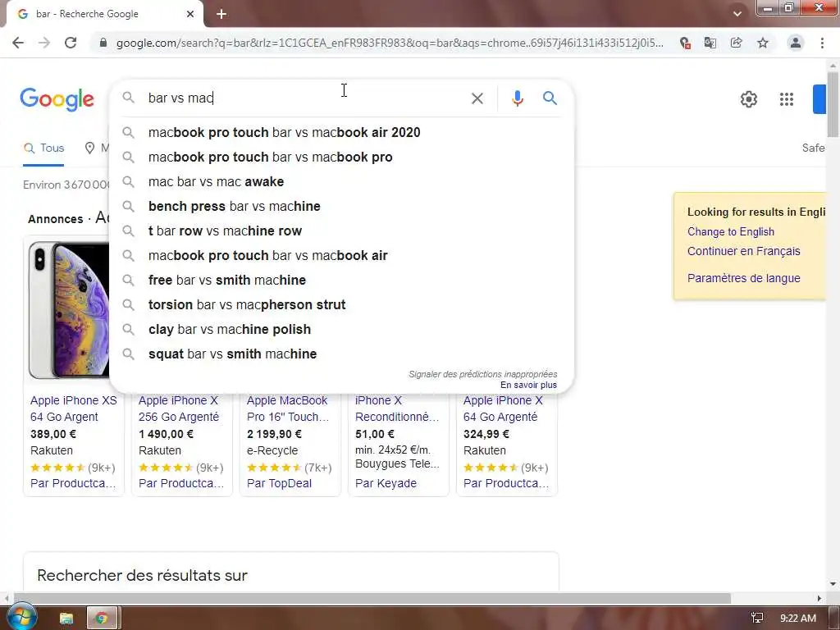Open Google settings gear
This screenshot has width=840, height=630.
coord(748,99)
